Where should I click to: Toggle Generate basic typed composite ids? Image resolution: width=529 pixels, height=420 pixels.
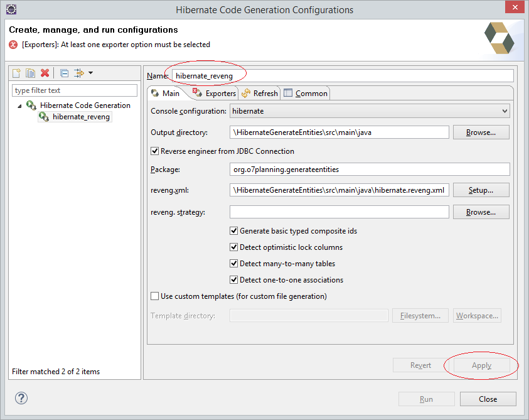point(233,231)
